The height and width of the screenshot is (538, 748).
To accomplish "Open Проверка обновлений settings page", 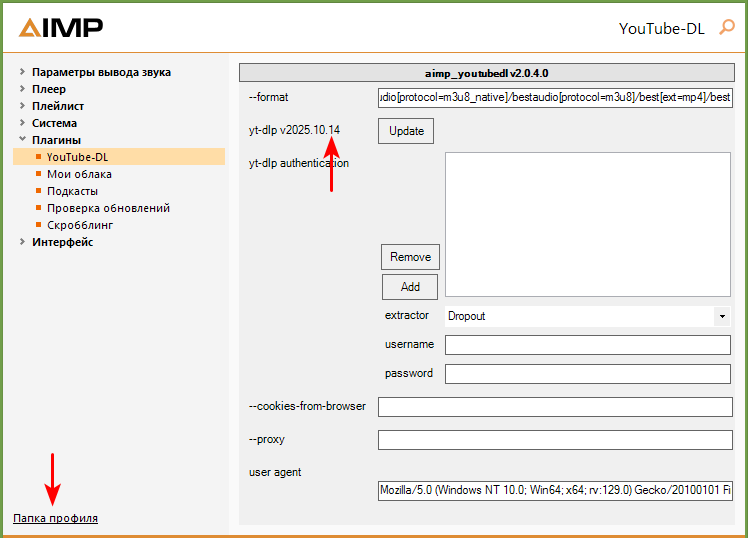I will click(108, 208).
